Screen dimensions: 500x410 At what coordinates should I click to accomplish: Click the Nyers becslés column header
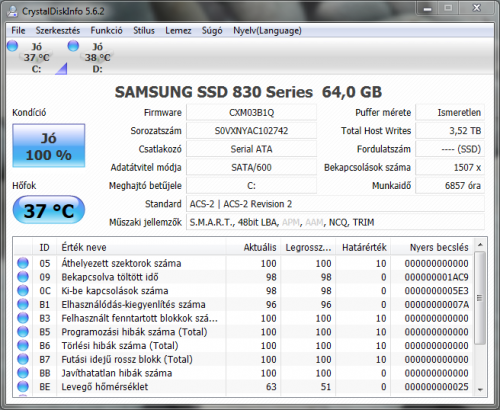[432, 247]
